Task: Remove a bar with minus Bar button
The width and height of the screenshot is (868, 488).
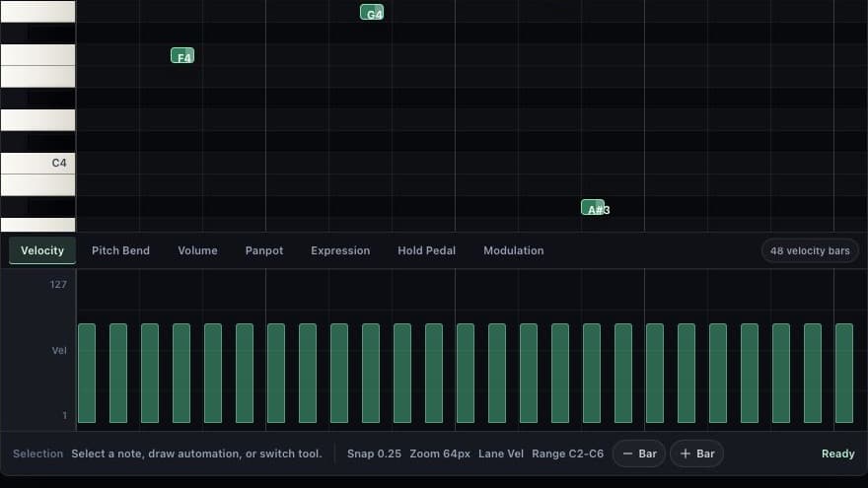Action: [x=639, y=453]
